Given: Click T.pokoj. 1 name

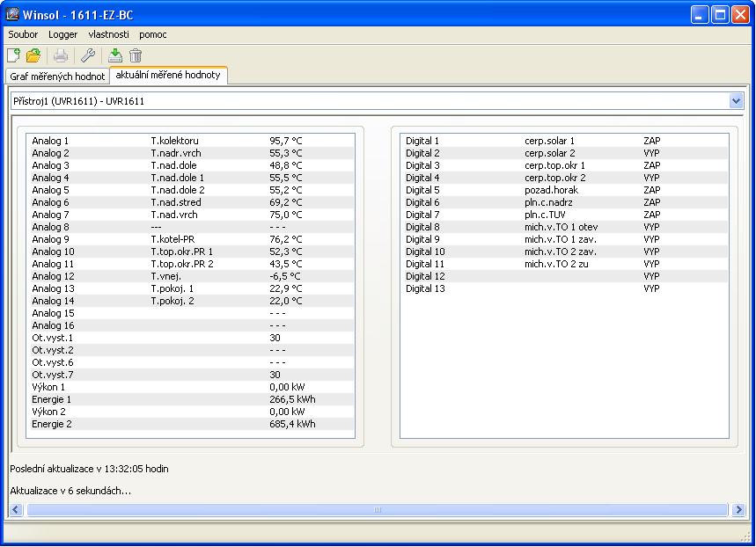Looking at the screenshot, I should [172, 288].
